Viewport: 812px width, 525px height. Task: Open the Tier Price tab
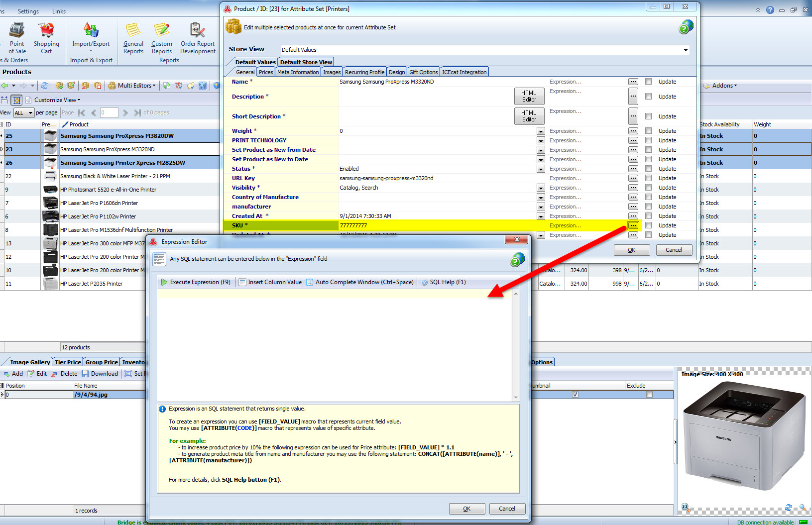pos(68,362)
